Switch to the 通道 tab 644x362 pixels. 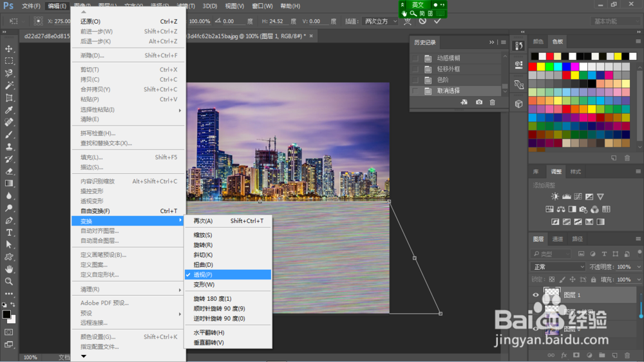[558, 239]
